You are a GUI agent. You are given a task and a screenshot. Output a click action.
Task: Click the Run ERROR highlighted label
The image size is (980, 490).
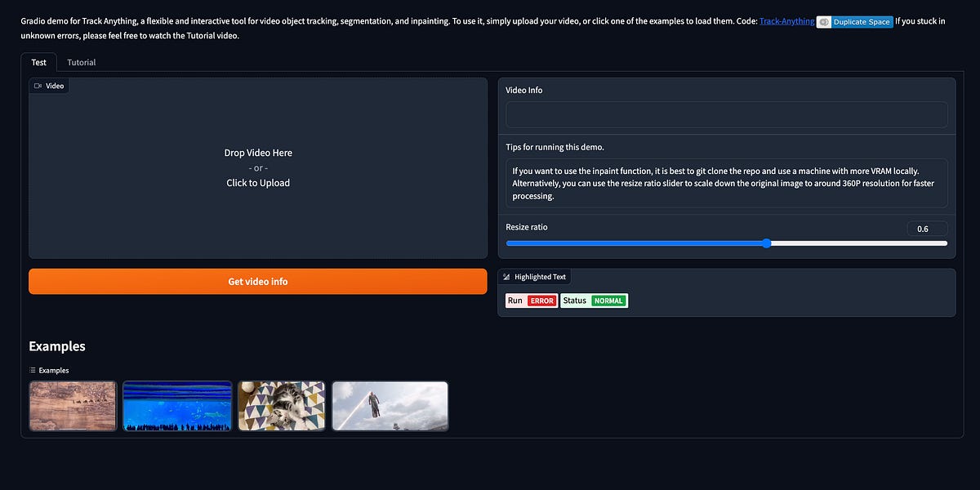point(531,301)
